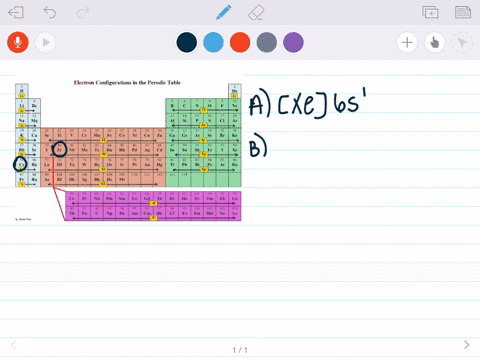Select the eraser tool

tap(256, 13)
